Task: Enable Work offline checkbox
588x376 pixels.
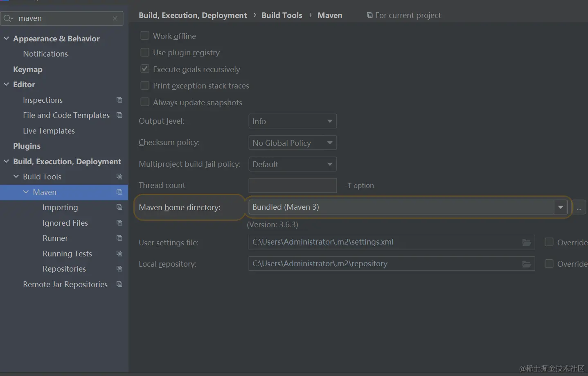Action: tap(145, 36)
